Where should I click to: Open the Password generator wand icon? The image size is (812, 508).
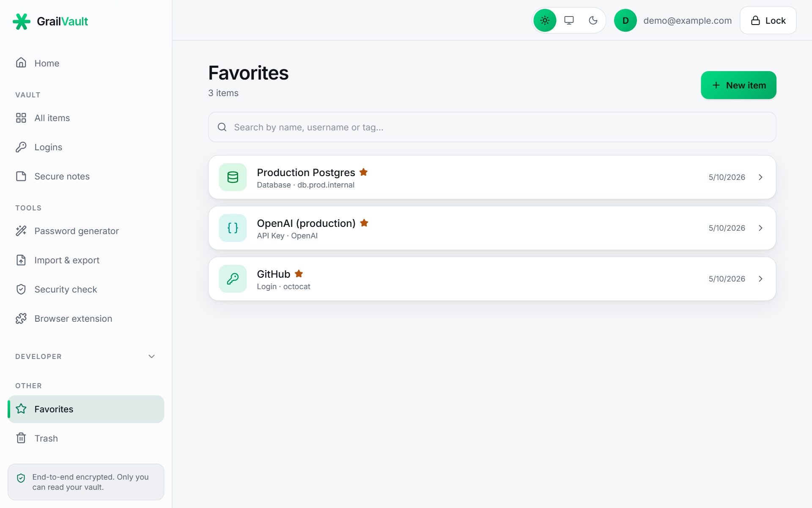point(21,231)
